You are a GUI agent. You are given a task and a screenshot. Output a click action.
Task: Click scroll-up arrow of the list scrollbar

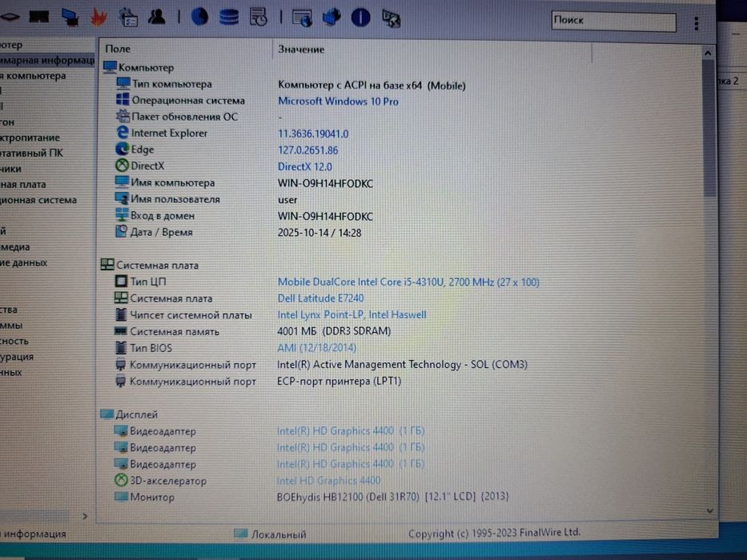pyautogui.click(x=708, y=54)
